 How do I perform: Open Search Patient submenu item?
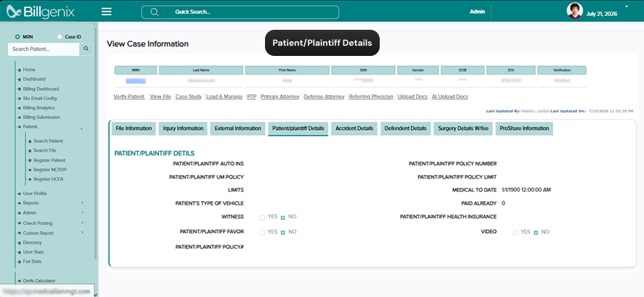(48, 141)
